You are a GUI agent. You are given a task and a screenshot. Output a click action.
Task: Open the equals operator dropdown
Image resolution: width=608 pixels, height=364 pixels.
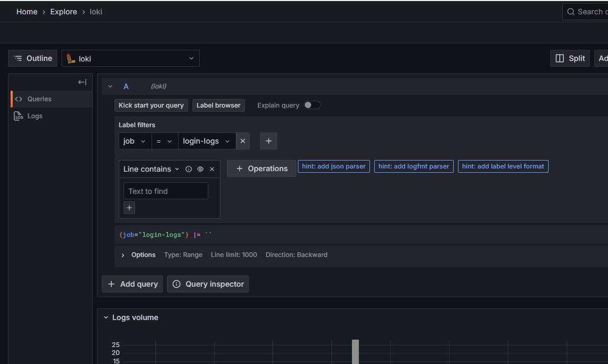[x=165, y=141]
